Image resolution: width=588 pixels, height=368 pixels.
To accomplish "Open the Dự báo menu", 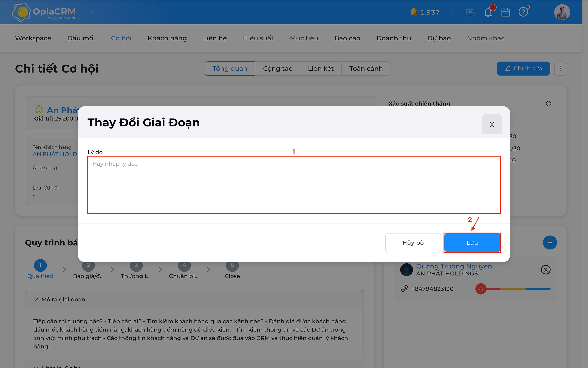I will (439, 38).
